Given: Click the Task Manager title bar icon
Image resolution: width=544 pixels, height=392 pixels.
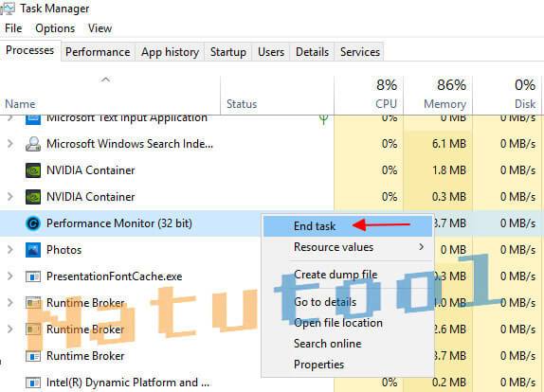Looking at the screenshot, I should tap(8, 8).
